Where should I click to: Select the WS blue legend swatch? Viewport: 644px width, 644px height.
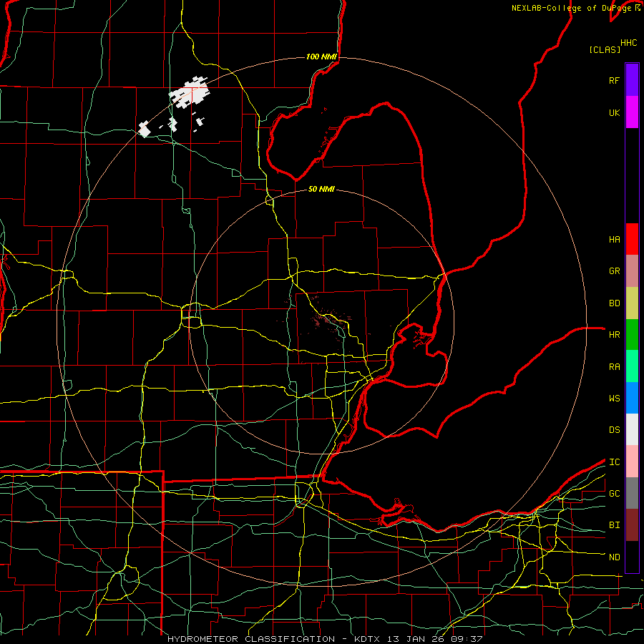click(632, 398)
